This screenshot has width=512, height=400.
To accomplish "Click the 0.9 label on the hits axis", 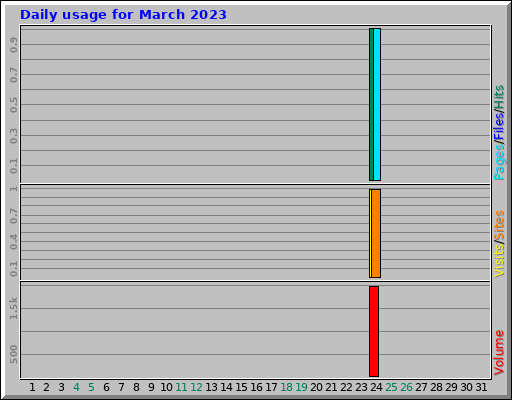I will pyautogui.click(x=13, y=45).
